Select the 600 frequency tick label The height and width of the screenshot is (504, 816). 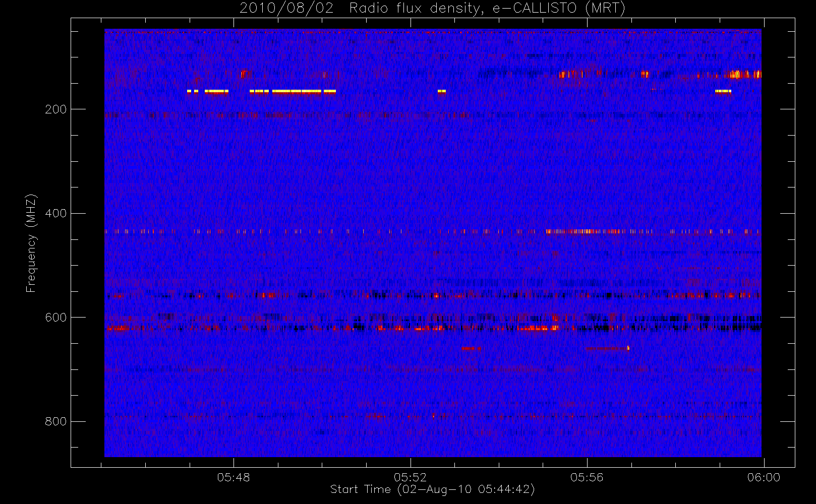55,318
